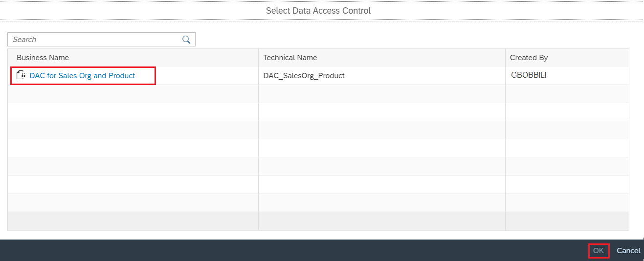Select the Technical Name column header
The image size is (644, 261).
click(290, 58)
